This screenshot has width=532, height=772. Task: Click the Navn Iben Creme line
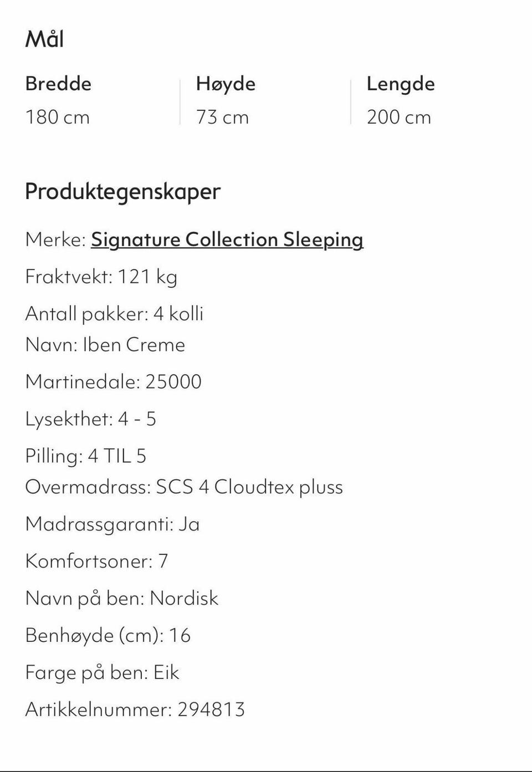pos(105,345)
